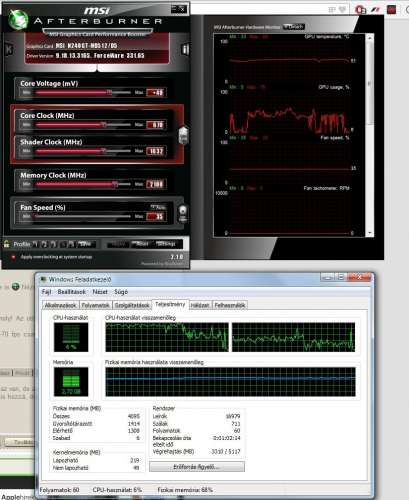Switch to the Folyamatok tab
Image resolution: width=409 pixels, height=500 pixels.
96,305
